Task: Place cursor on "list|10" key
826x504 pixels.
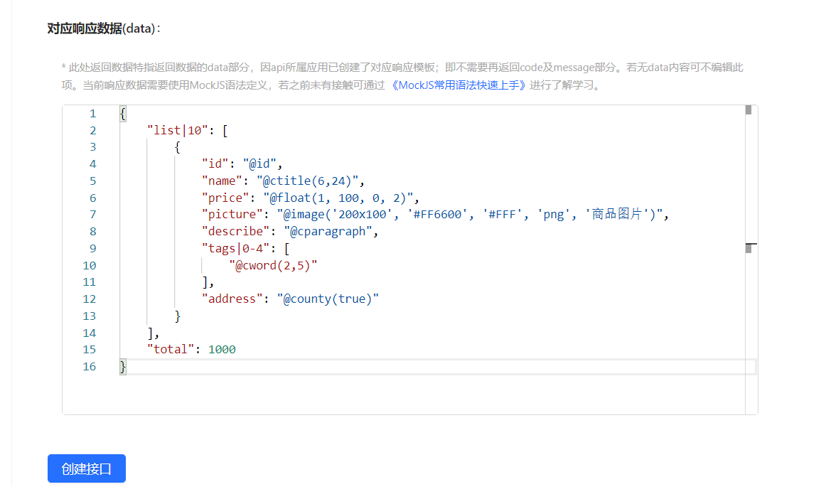Action: click(x=176, y=130)
